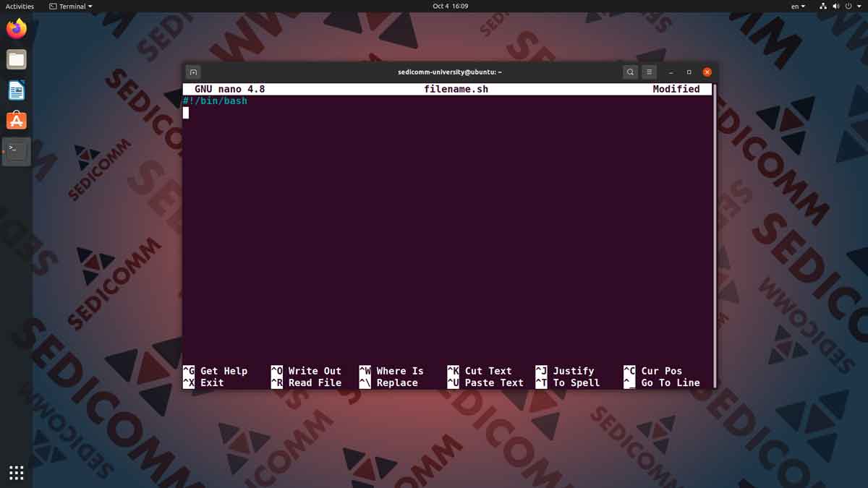Click the Activities menu

point(19,6)
